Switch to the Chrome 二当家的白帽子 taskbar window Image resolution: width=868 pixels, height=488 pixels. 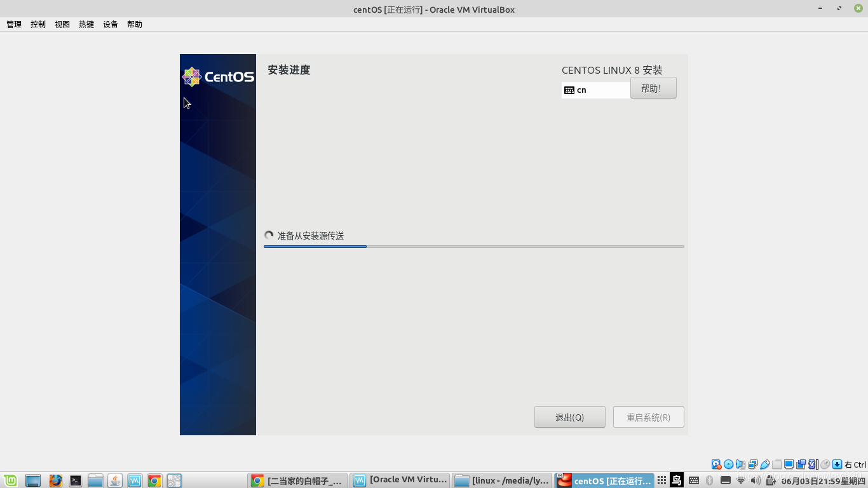(298, 481)
